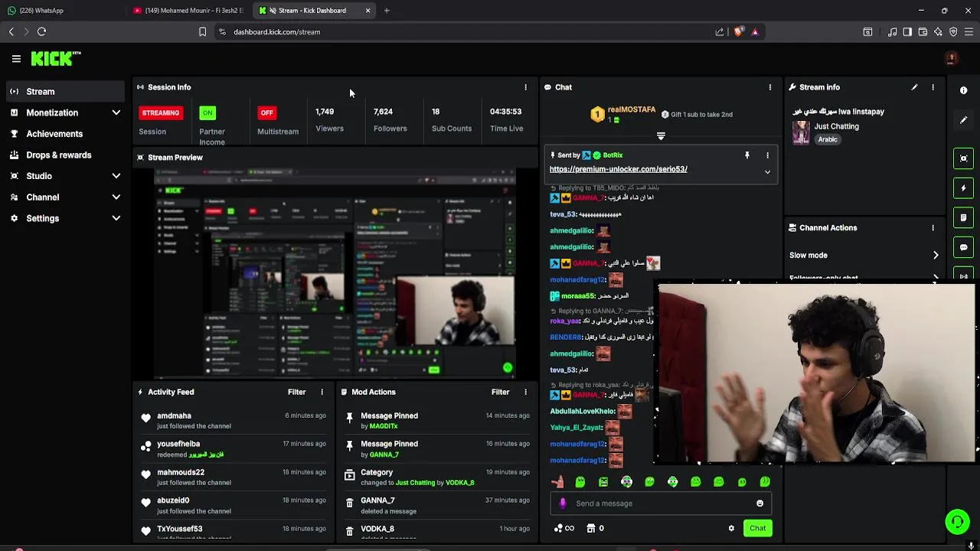980x551 pixels.
Task: Click the Just Chatting category thumbnail
Action: [x=801, y=132]
